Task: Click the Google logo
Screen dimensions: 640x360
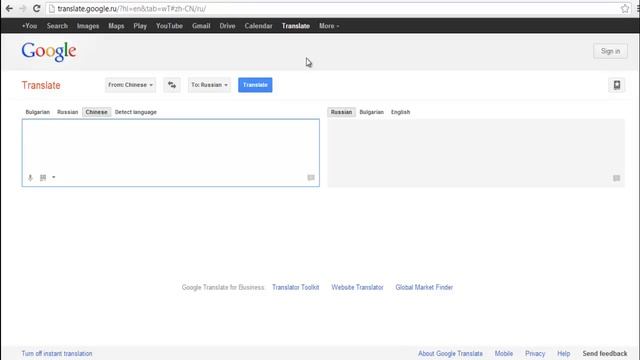Action: point(49,52)
